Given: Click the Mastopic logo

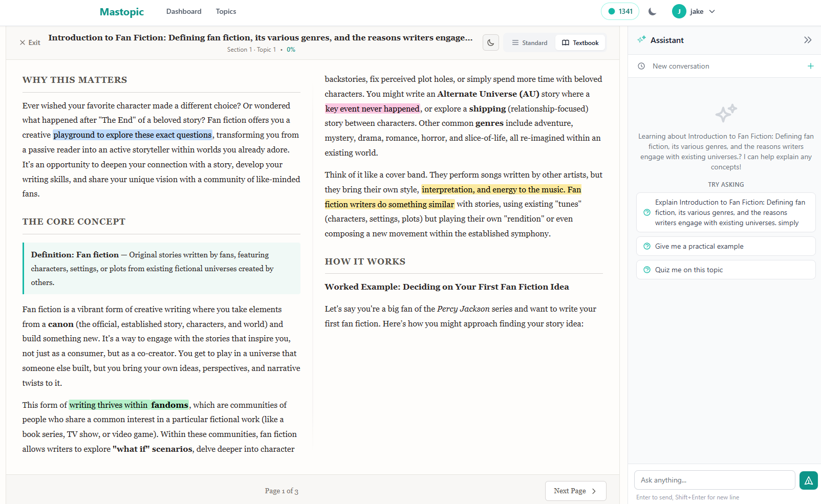Looking at the screenshot, I should pyautogui.click(x=121, y=12).
